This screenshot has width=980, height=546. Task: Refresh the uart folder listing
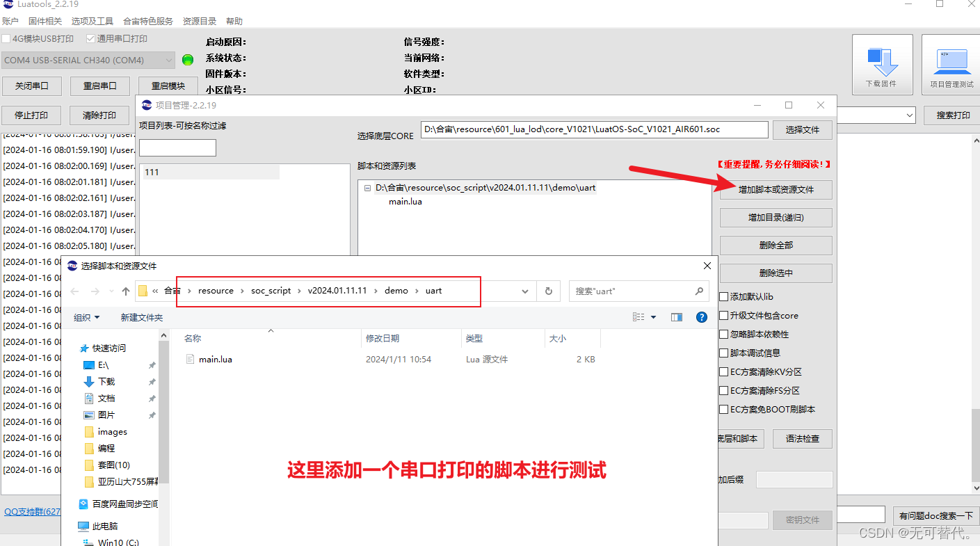click(549, 291)
